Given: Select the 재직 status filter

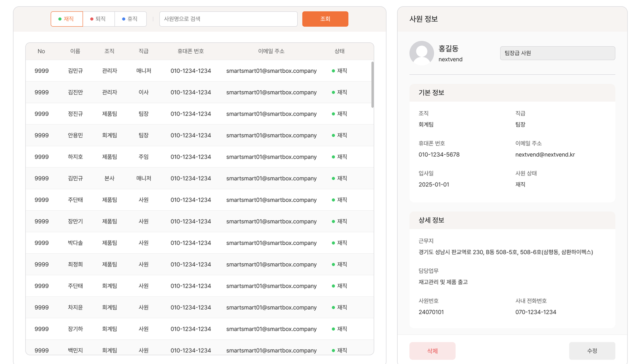Looking at the screenshot, I should [67, 19].
